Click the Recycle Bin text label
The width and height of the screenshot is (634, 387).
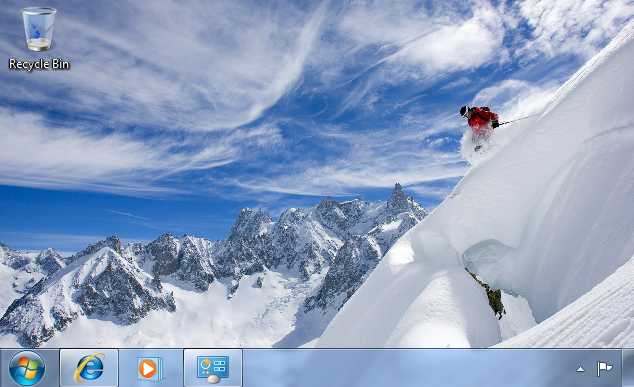(39, 64)
